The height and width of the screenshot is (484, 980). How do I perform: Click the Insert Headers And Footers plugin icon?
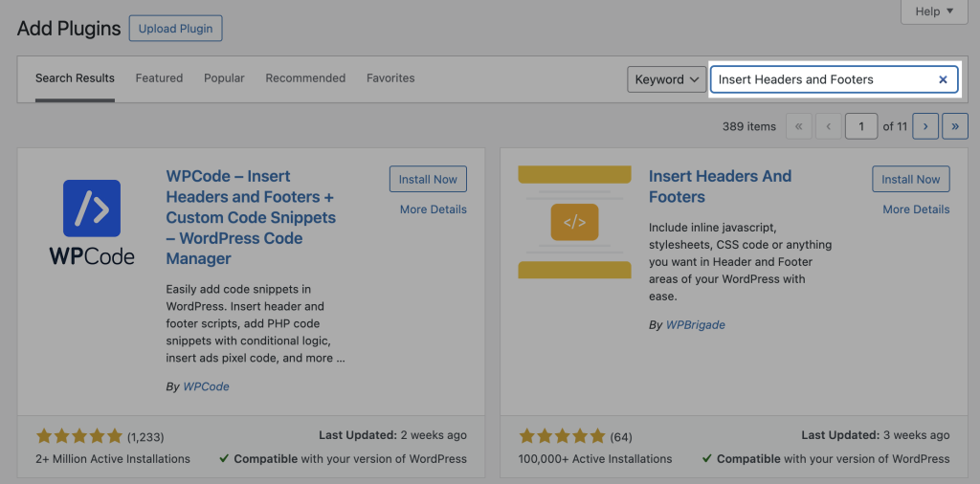point(574,222)
